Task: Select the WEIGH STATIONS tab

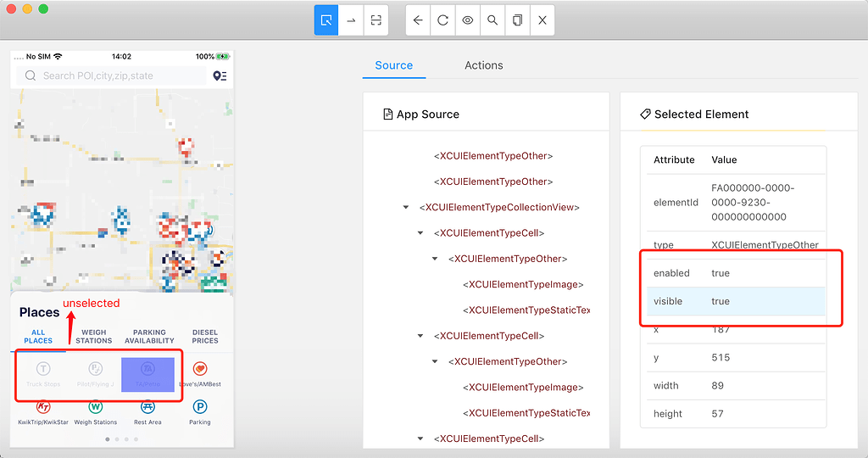Action: pos(93,337)
